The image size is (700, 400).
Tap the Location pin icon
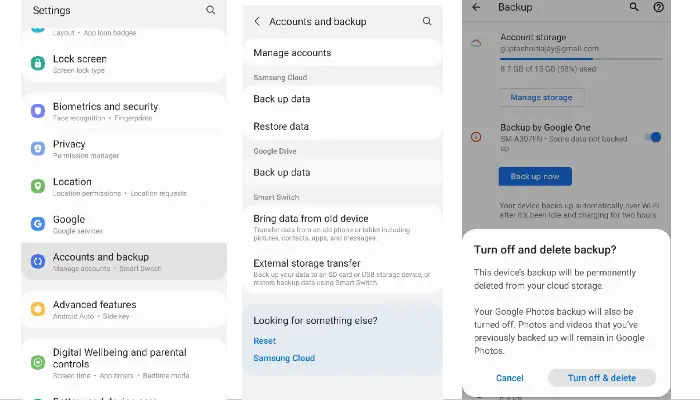click(x=38, y=186)
